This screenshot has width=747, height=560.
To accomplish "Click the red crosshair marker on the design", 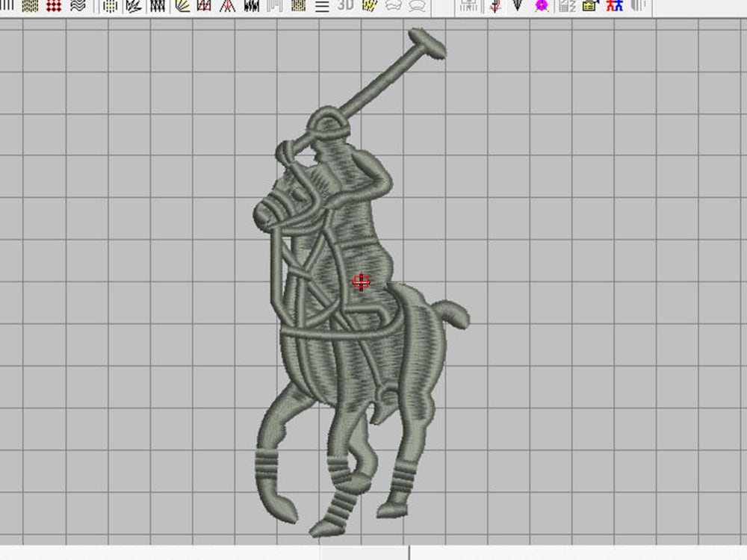I will pyautogui.click(x=362, y=282).
